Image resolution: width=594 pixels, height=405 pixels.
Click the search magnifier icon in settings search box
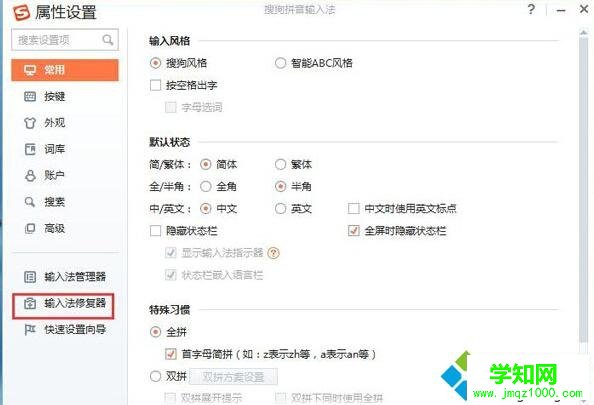[108, 39]
